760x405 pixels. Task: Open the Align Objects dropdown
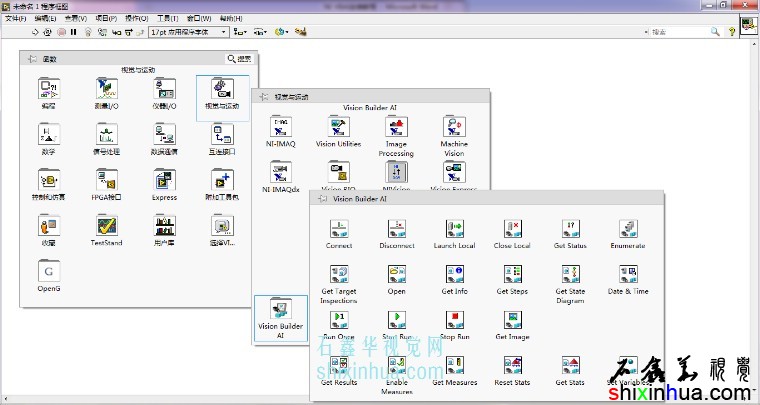point(240,32)
